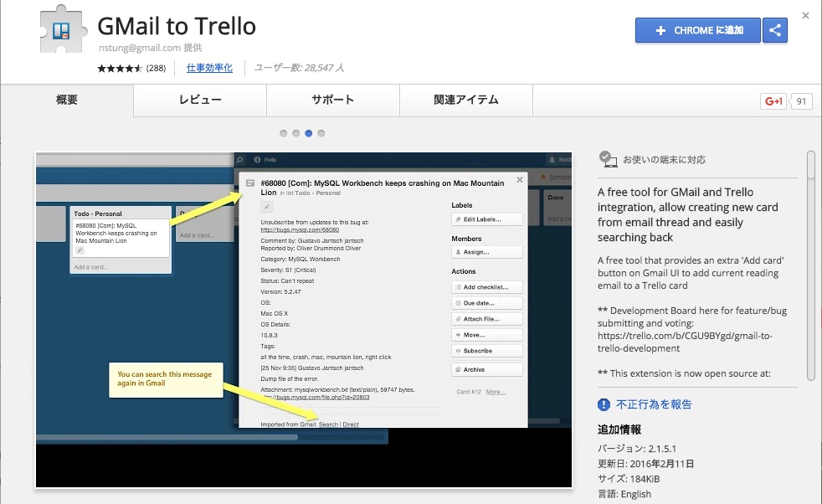Select the first screenshot carousel dot
The width and height of the screenshot is (822, 504).
pos(284,133)
